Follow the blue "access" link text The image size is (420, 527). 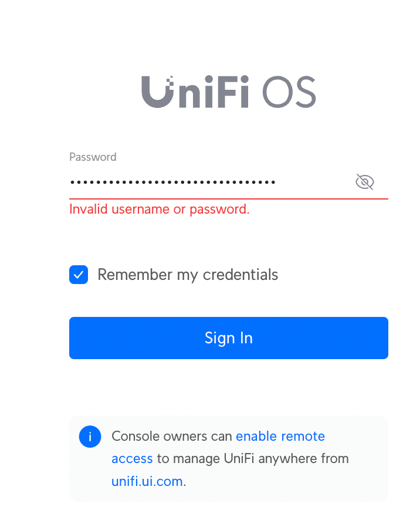click(x=132, y=459)
